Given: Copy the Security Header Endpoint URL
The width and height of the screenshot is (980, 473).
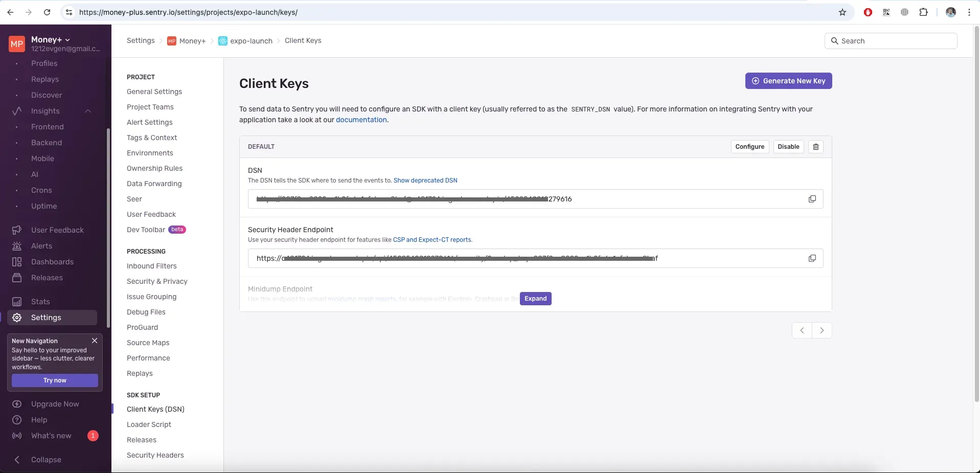Looking at the screenshot, I should pyautogui.click(x=812, y=258).
